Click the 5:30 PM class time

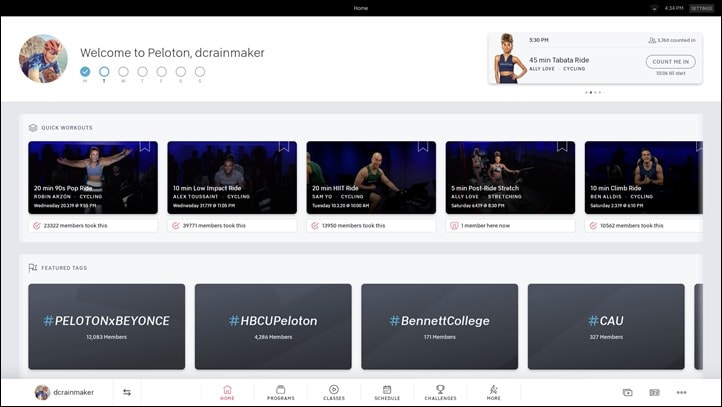(x=539, y=40)
